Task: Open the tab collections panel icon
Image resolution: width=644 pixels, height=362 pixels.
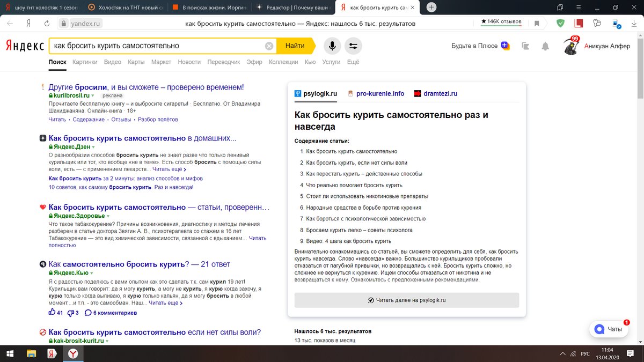Action: pyautogui.click(x=560, y=8)
